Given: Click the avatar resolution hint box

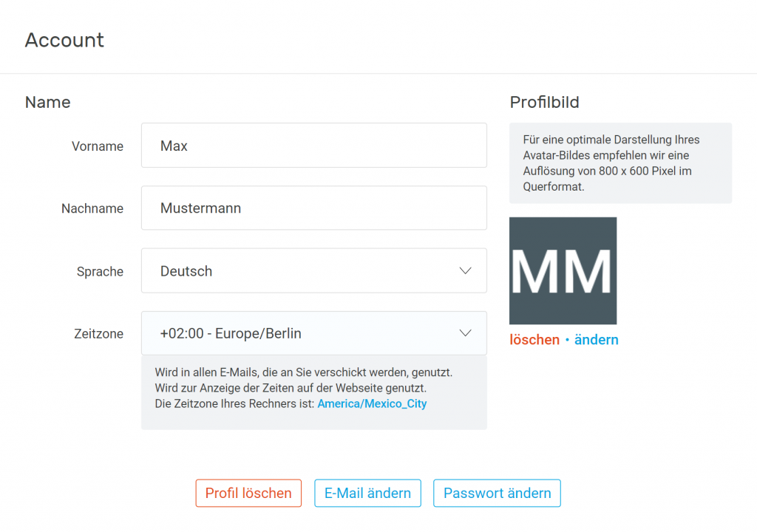Looking at the screenshot, I should tap(621, 163).
